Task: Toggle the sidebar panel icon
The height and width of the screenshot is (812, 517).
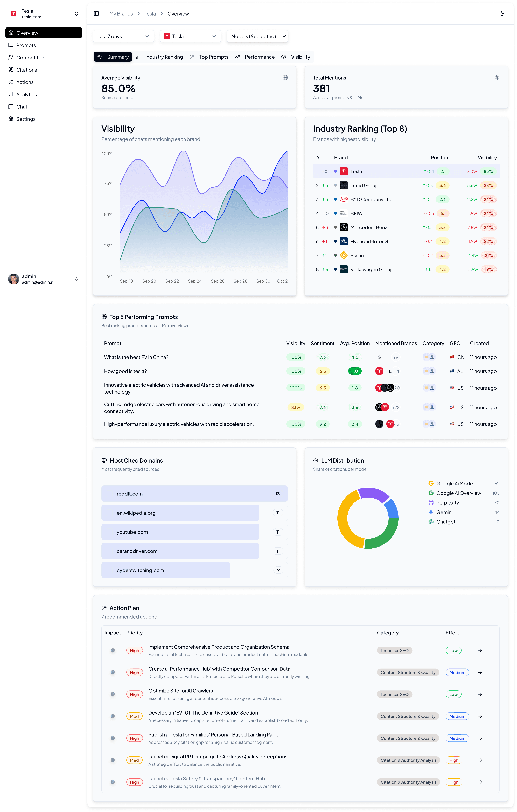Action: [x=96, y=13]
